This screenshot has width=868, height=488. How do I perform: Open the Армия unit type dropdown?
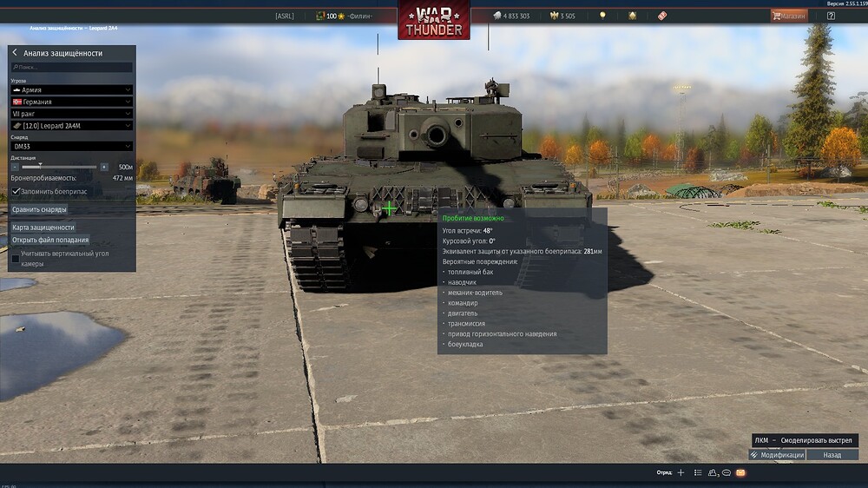pyautogui.click(x=71, y=89)
